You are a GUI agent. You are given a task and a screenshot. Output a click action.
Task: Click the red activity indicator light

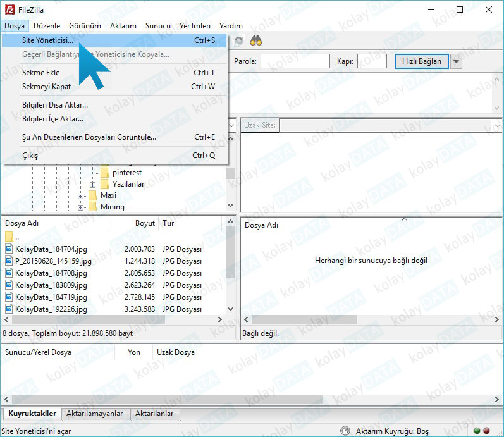[x=487, y=431]
